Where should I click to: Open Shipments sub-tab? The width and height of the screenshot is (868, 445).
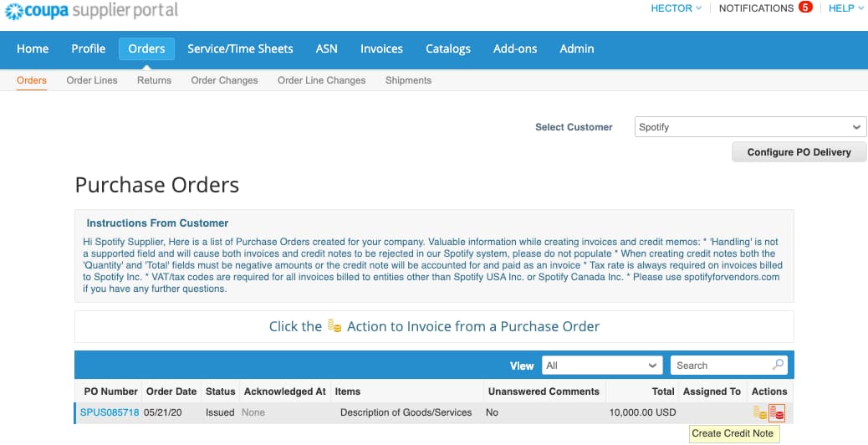(x=409, y=80)
